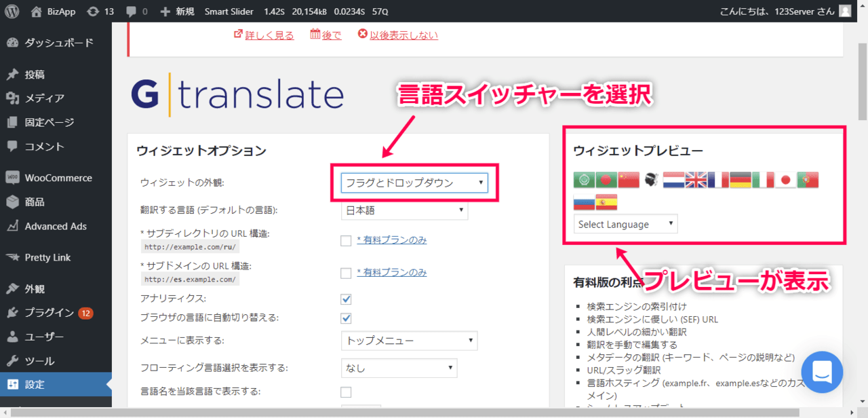Choose the Russian flag in preview
Screen dimensions: 868x418
pyautogui.click(x=584, y=202)
